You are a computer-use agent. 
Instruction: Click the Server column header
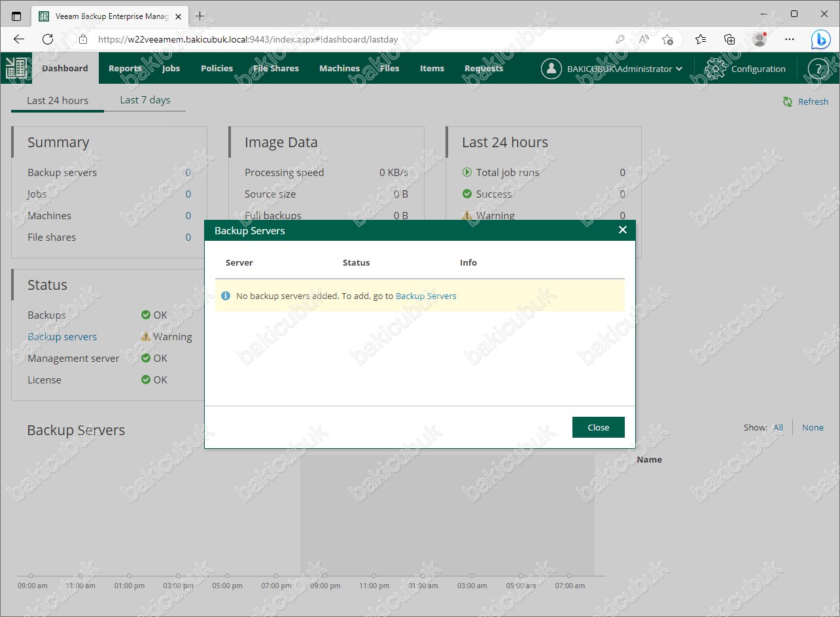[x=239, y=262]
